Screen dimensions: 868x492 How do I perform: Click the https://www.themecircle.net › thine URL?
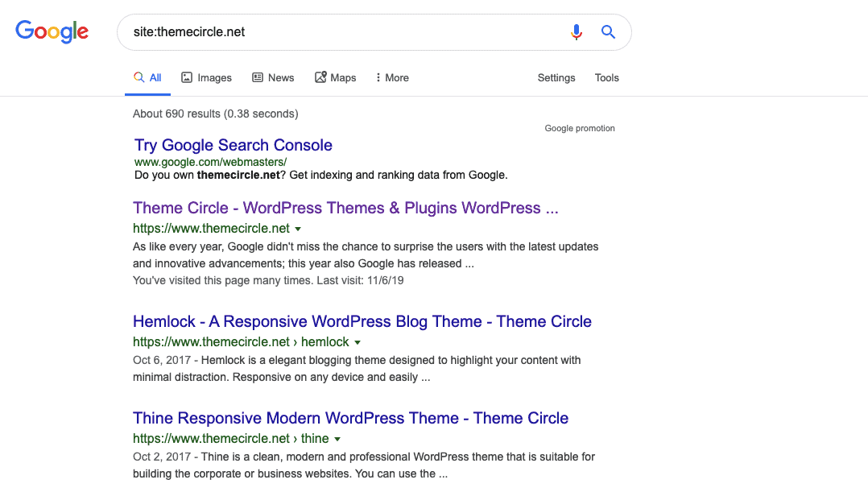pos(231,438)
